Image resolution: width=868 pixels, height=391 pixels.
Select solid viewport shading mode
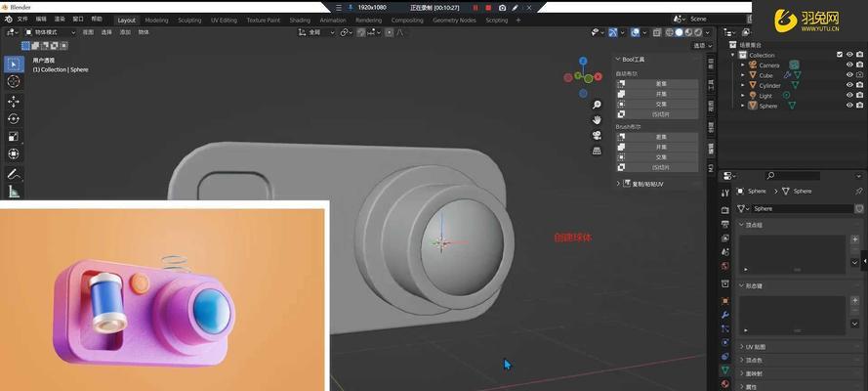[x=680, y=32]
